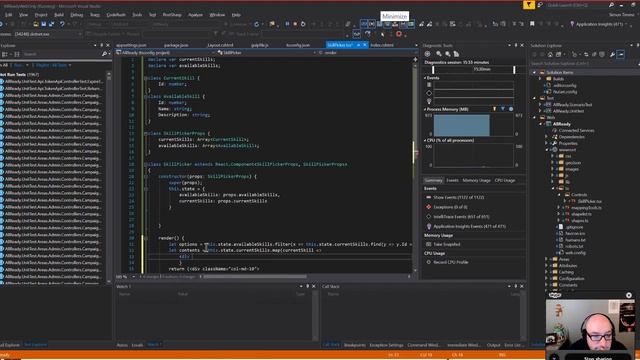This screenshot has width=640, height=360.
Task: Toggle Preview Selected Items in Solution Explorer
Action: (620, 54)
